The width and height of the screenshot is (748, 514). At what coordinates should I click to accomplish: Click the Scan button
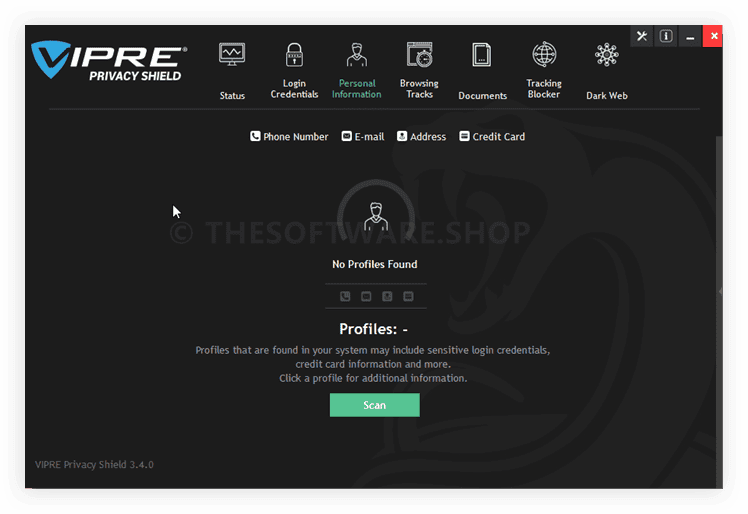(374, 405)
